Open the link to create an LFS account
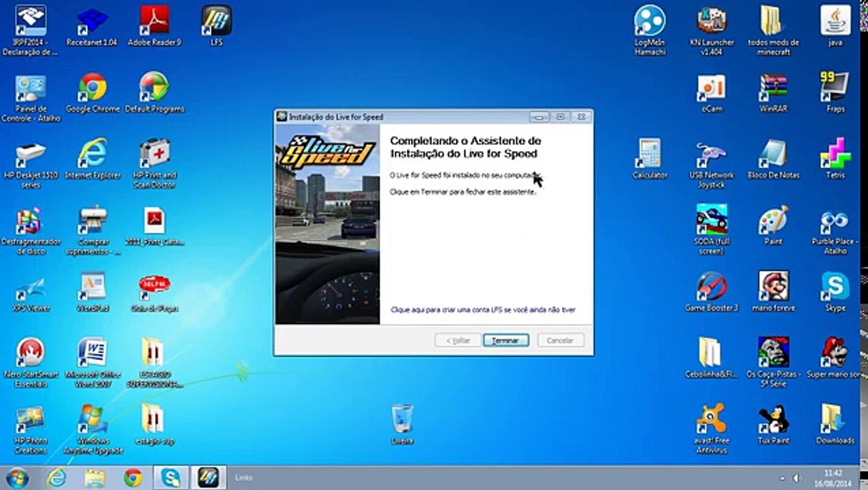This screenshot has width=868, height=490. click(483, 310)
